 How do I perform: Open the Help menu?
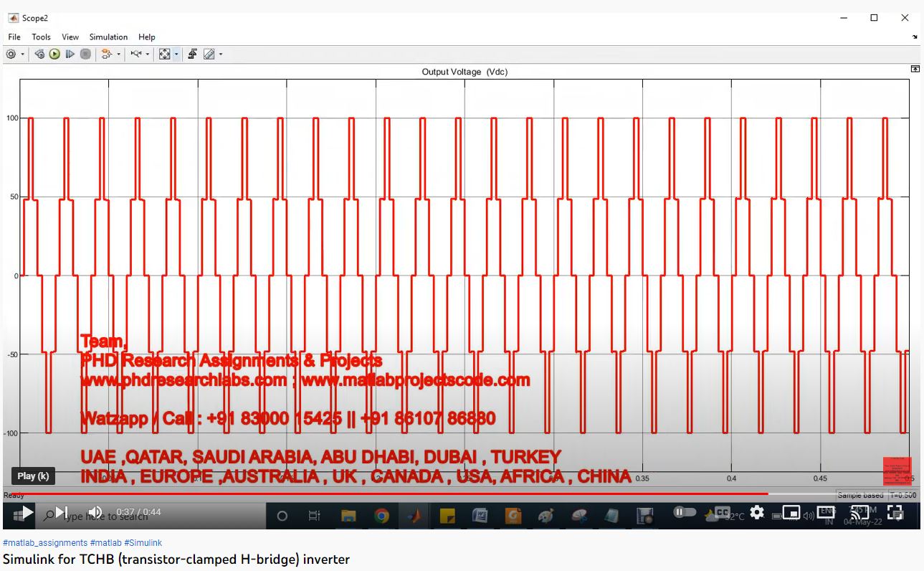click(147, 37)
